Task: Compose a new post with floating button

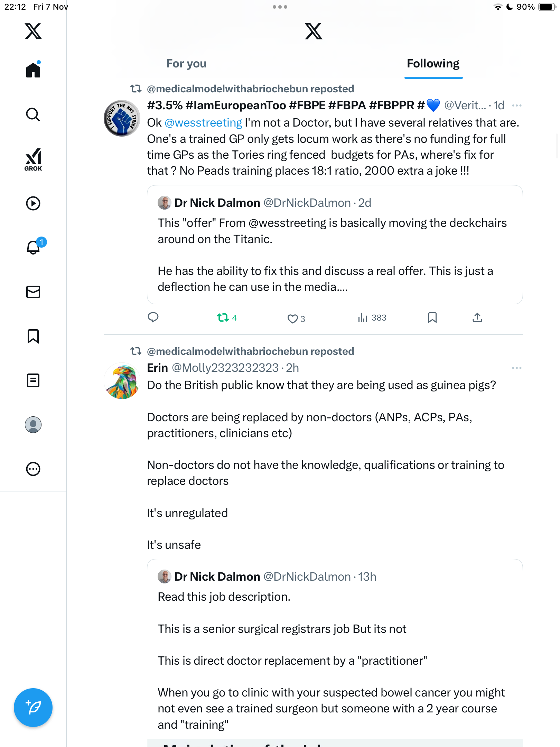Action: pyautogui.click(x=33, y=707)
